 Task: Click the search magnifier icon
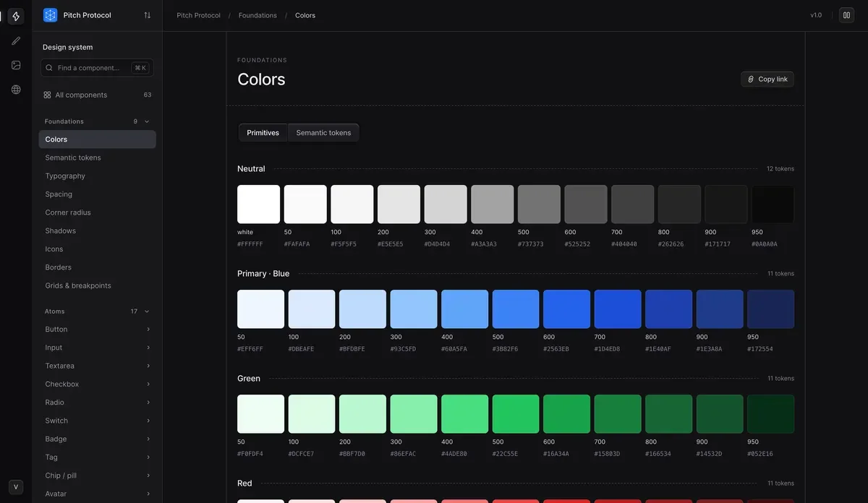point(49,68)
